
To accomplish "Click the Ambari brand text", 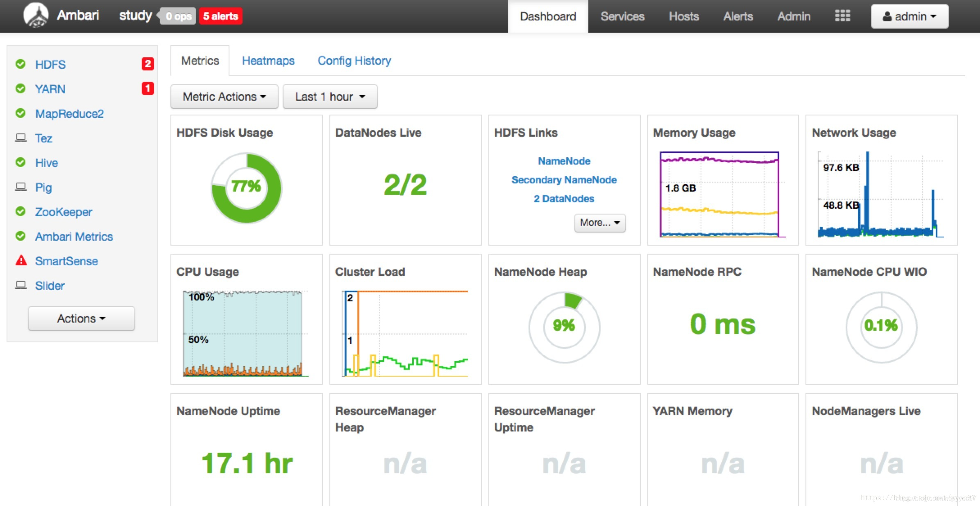I will (x=78, y=15).
